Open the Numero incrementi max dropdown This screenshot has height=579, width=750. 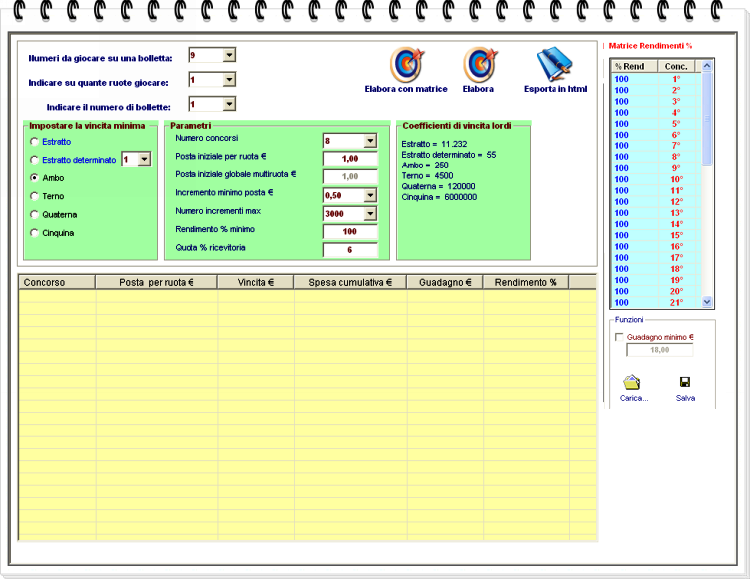tap(370, 213)
